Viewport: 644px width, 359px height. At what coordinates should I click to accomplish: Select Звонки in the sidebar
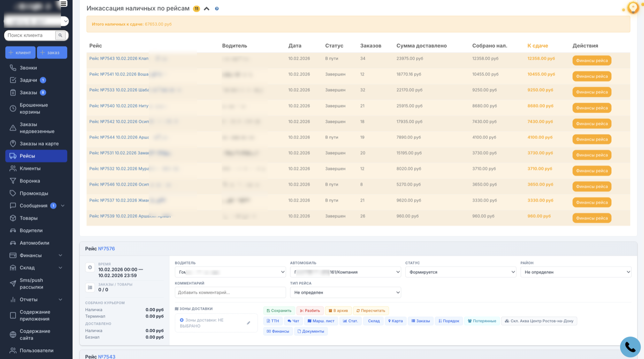pos(28,68)
